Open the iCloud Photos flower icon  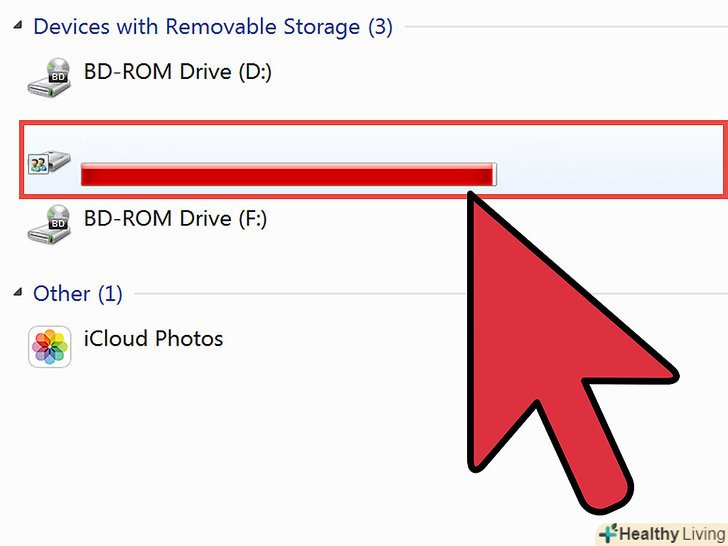pos(49,346)
